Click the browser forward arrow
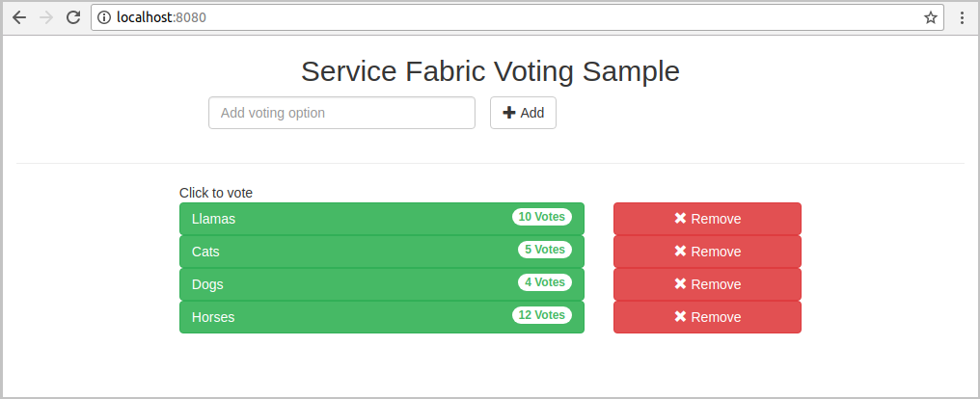 (46, 17)
